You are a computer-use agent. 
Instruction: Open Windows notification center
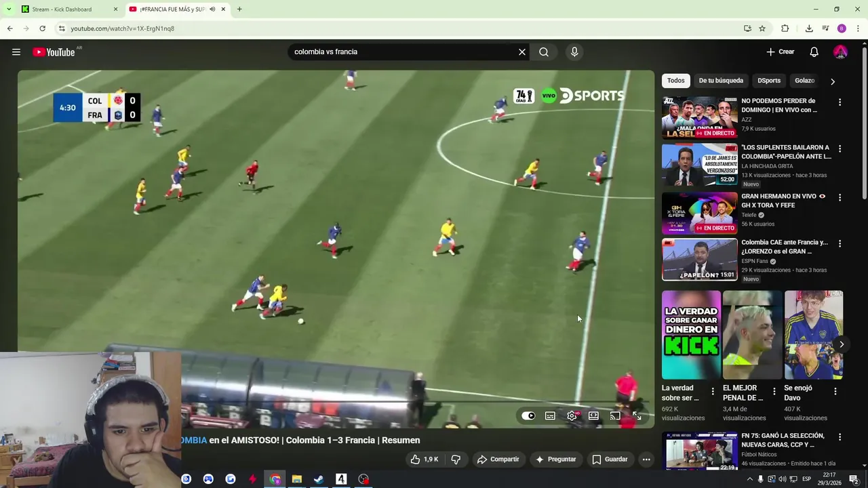[853, 479]
